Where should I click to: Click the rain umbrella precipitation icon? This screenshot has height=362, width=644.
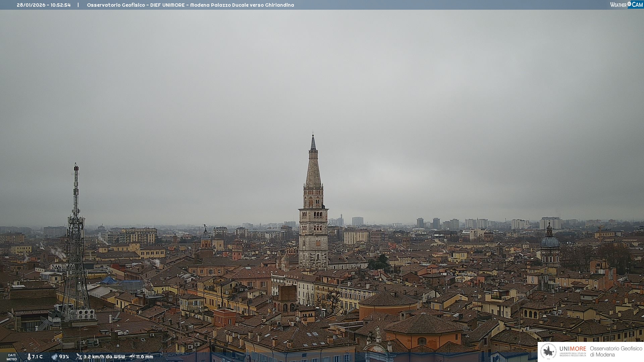pyautogui.click(x=132, y=357)
